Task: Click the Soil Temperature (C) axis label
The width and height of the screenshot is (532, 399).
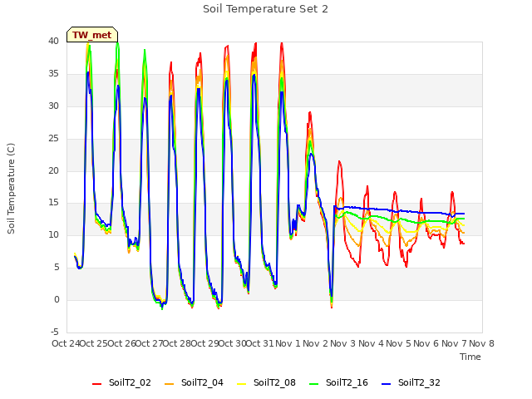Action: coord(11,189)
